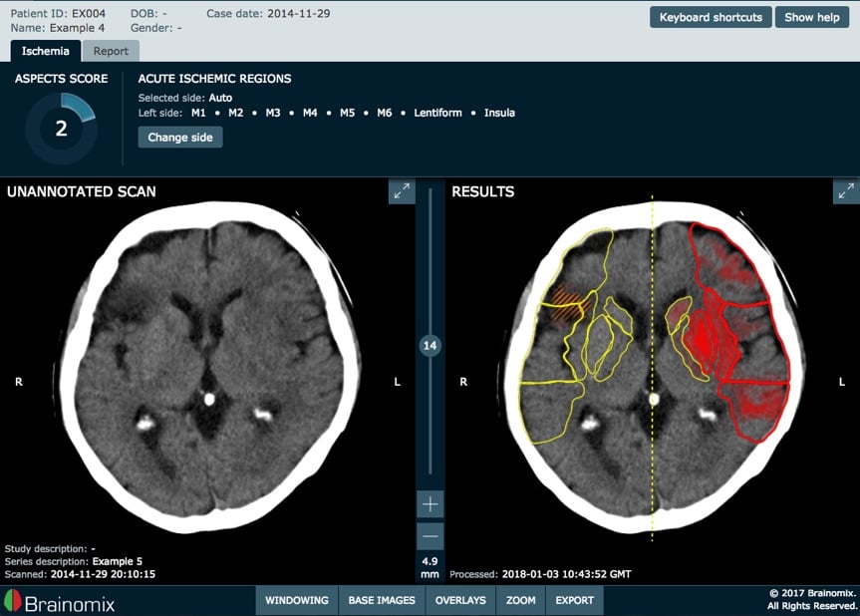Click the Brainomix logo

pos(58,601)
